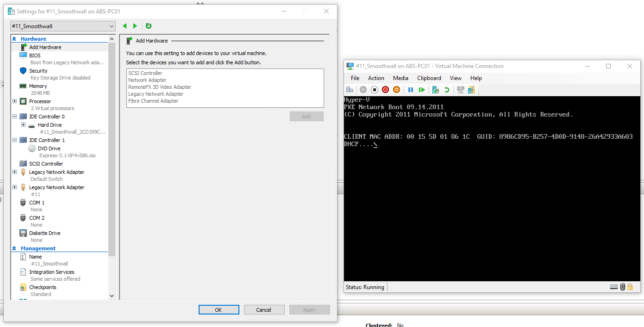Image resolution: width=644 pixels, height=327 pixels.
Task: Click Express-3.1-SP4-i586.iso under DVD Drive
Action: [68, 155]
